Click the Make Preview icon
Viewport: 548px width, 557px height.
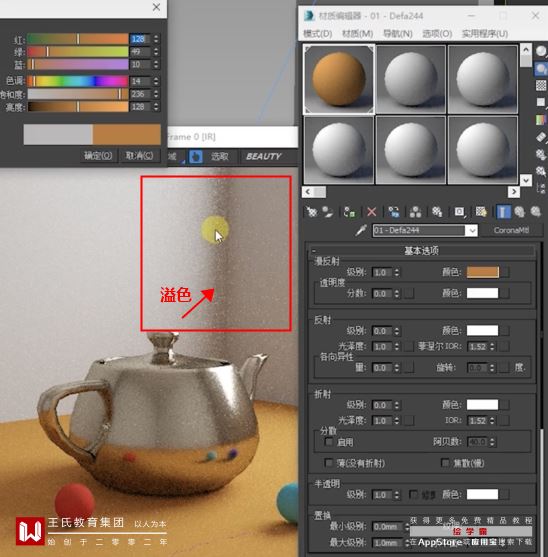(x=541, y=137)
